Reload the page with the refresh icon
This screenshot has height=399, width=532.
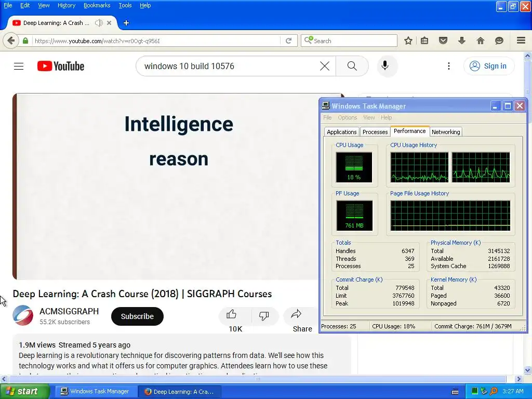(289, 41)
